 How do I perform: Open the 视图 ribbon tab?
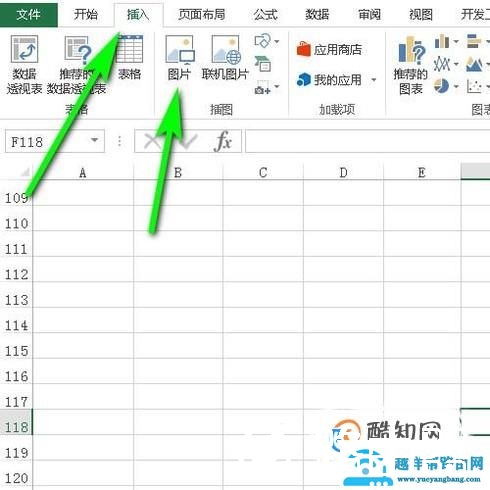(x=421, y=14)
